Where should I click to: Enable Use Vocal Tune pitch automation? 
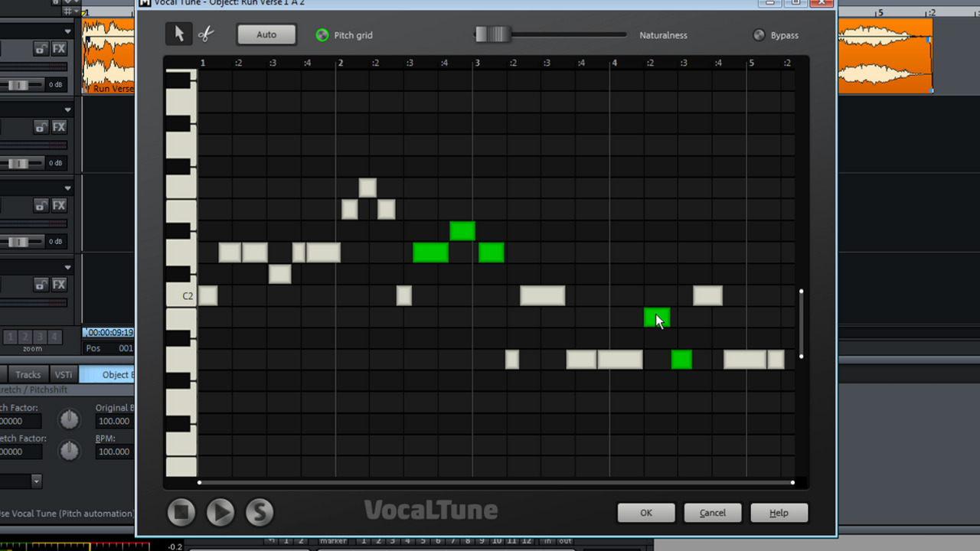pos(67,514)
